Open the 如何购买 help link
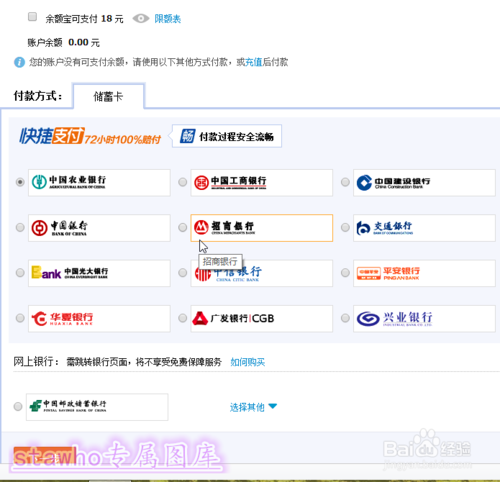Screen dimensions: 500x482 coord(248,362)
